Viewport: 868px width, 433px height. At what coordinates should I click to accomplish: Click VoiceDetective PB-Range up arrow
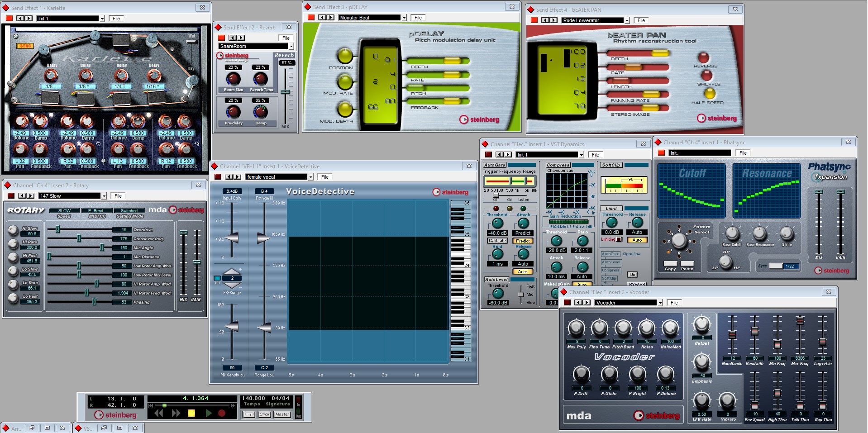[232, 271]
